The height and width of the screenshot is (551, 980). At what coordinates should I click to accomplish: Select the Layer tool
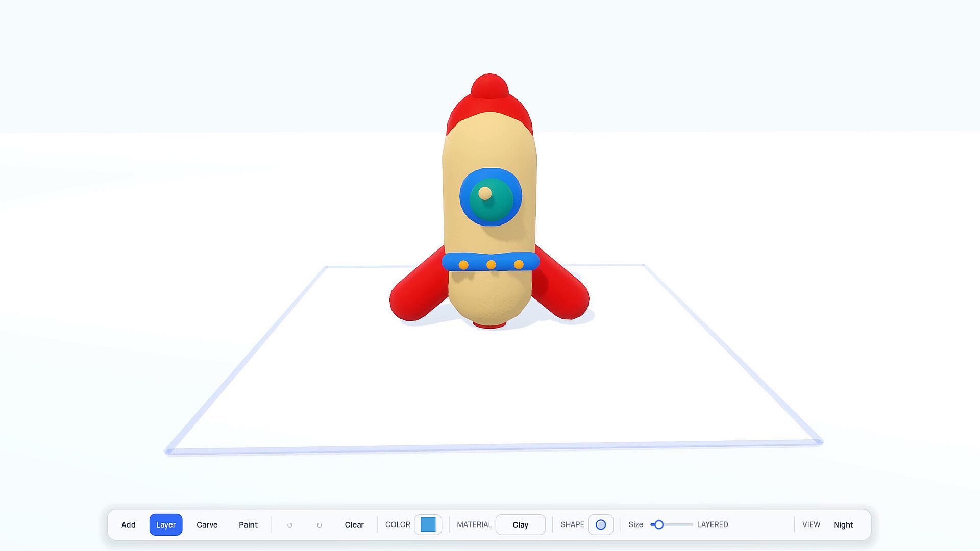[166, 524]
